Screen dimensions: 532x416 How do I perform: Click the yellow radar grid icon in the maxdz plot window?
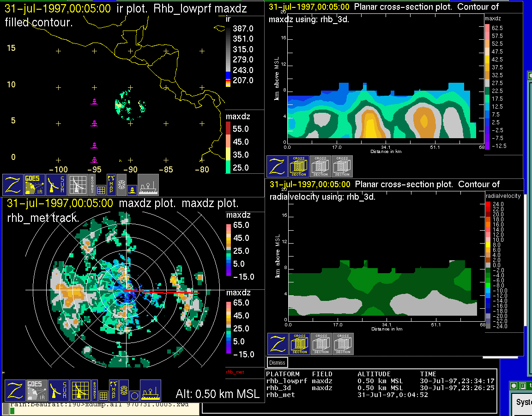point(80,390)
